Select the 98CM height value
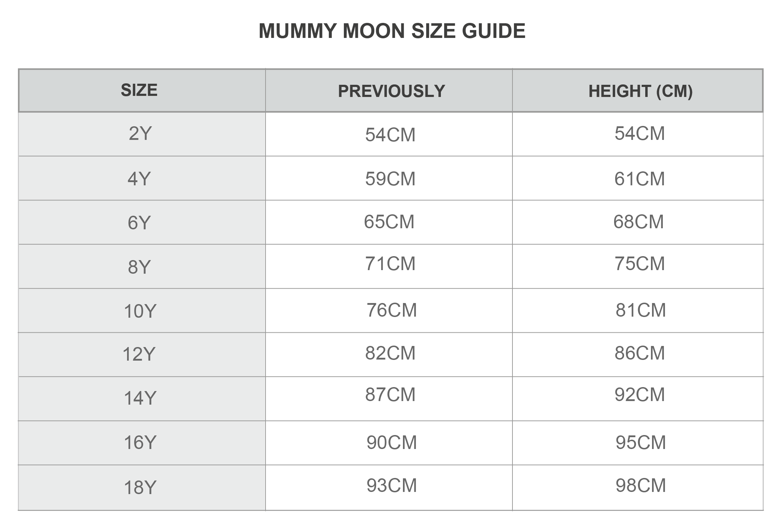The width and height of the screenshot is (783, 532). (641, 485)
